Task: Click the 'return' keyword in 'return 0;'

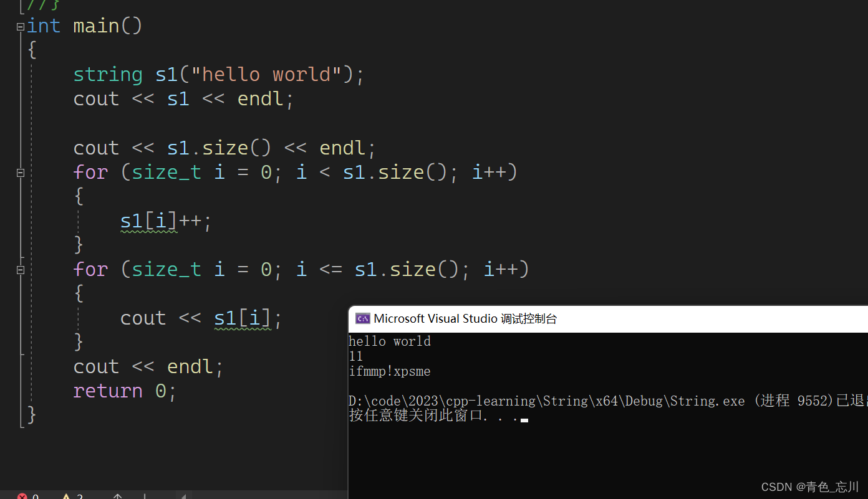Action: tap(108, 391)
